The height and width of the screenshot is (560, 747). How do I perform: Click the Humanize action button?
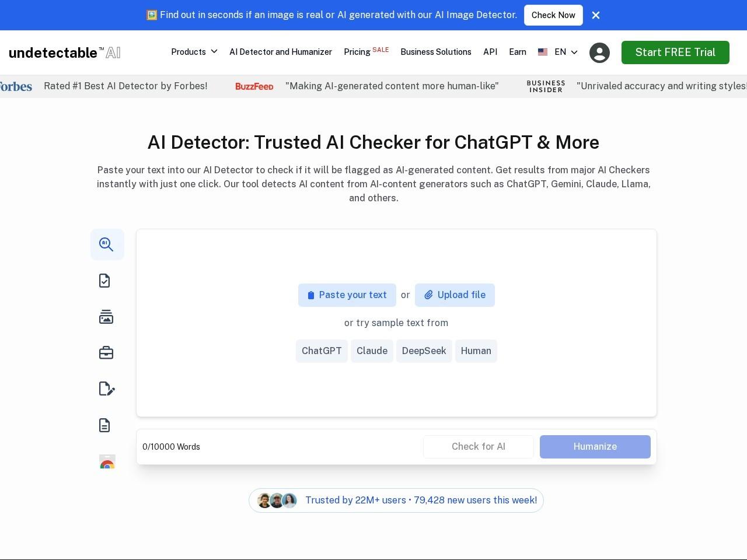595,446
